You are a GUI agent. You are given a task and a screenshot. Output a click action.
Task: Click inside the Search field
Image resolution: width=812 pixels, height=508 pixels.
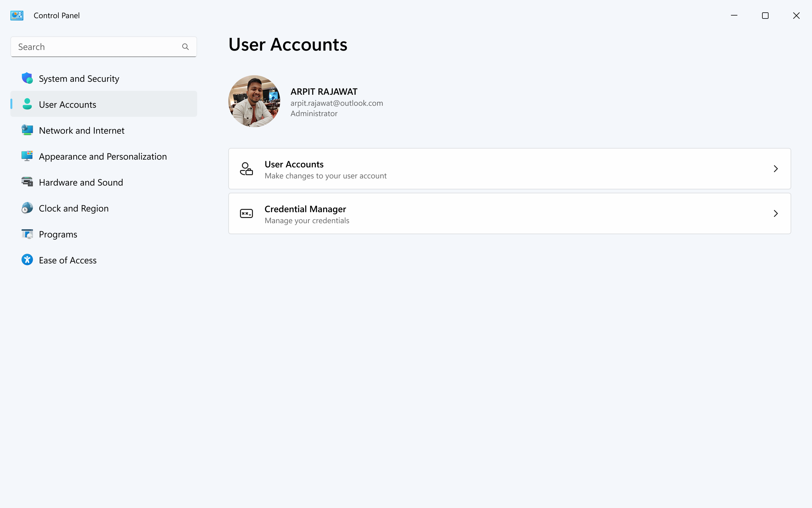pos(94,46)
